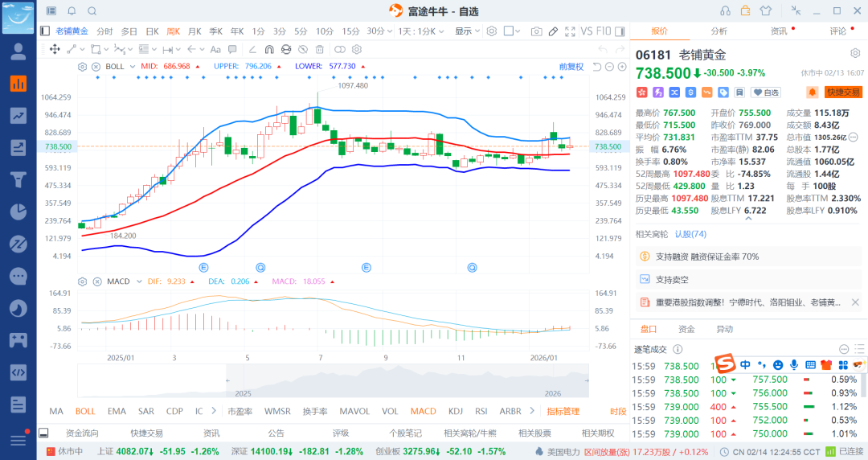Toggle compact window mode with the arrows icon
This screenshot has height=460, width=868.
(796, 10)
